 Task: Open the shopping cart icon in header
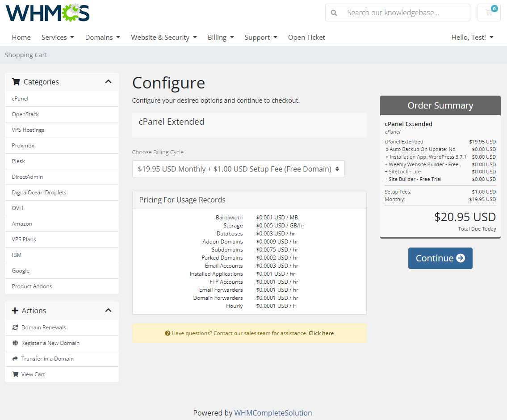pyautogui.click(x=489, y=13)
